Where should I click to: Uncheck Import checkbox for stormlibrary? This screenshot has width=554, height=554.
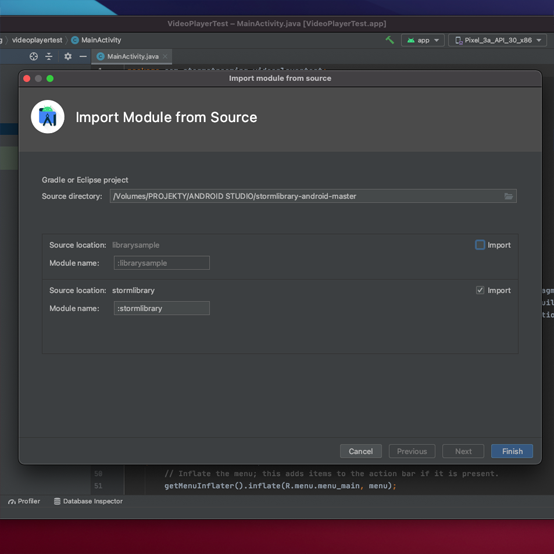[x=480, y=290]
